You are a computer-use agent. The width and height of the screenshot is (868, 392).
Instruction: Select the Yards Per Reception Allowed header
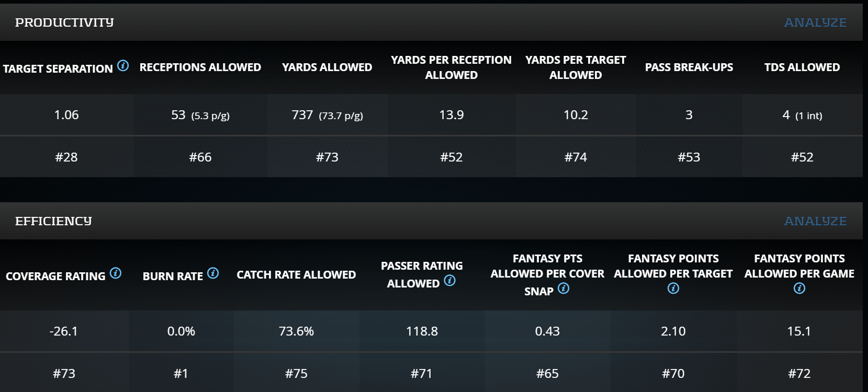coord(451,67)
